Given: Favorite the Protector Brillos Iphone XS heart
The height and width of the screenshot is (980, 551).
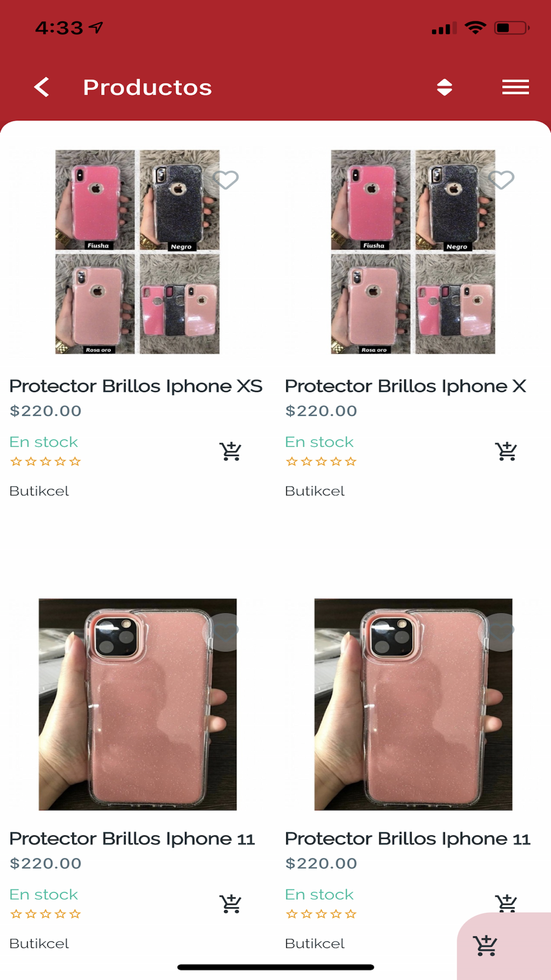Looking at the screenshot, I should click(226, 180).
